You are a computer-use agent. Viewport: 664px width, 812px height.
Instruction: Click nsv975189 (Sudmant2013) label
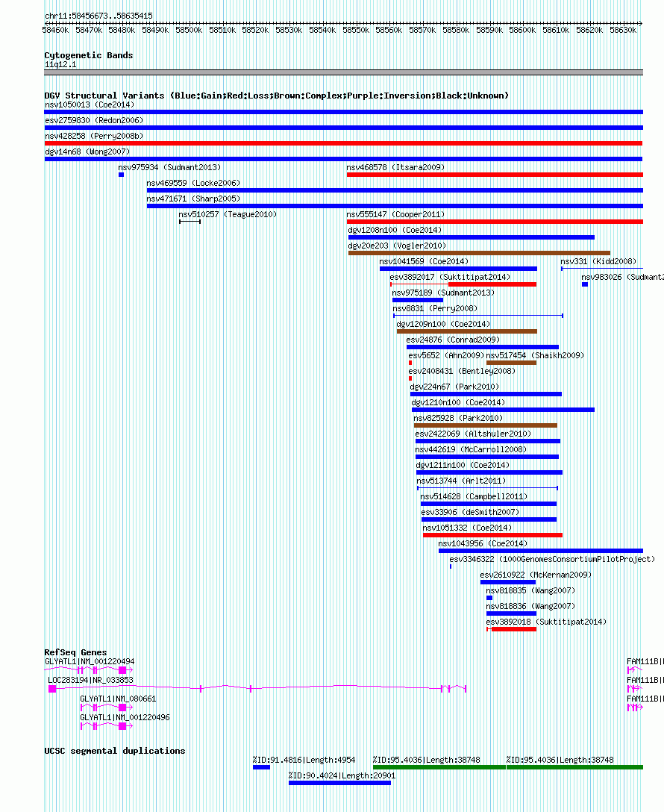coord(443,293)
